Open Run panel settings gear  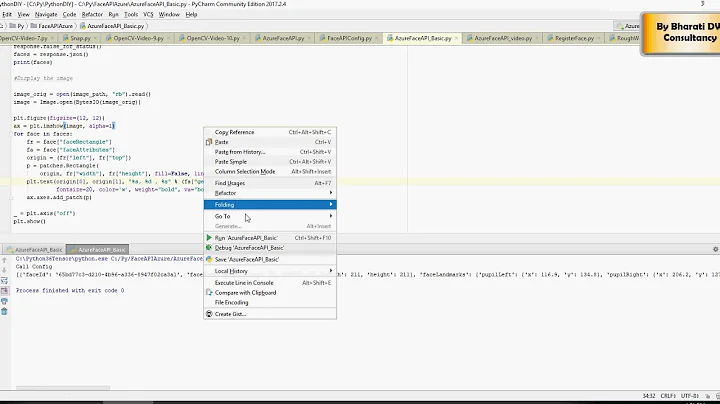pos(715,249)
